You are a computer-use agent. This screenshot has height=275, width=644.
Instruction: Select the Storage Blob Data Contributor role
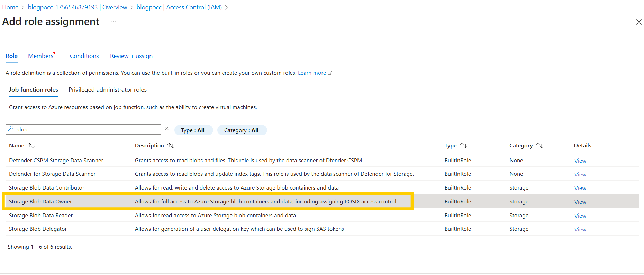tap(47, 188)
